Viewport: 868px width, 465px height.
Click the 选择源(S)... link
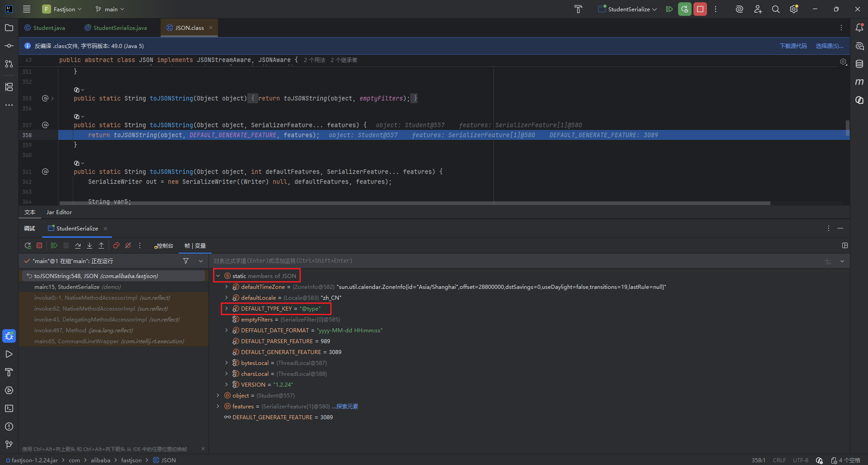point(829,46)
